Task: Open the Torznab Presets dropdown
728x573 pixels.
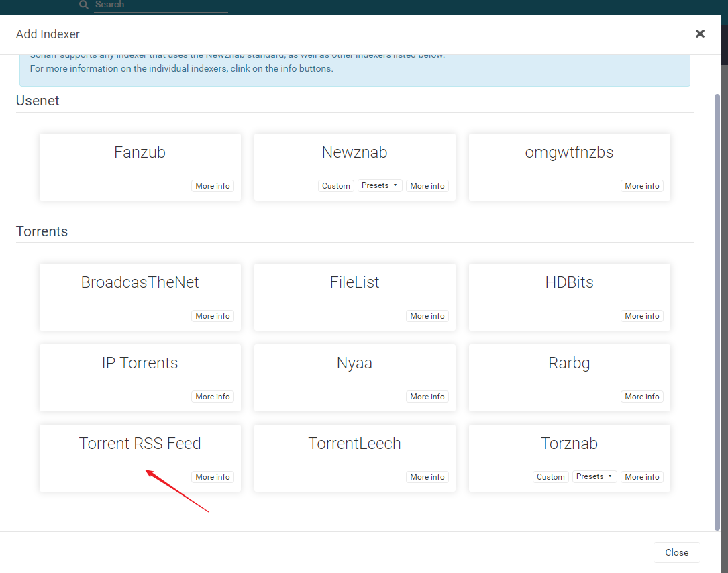Action: coord(594,476)
